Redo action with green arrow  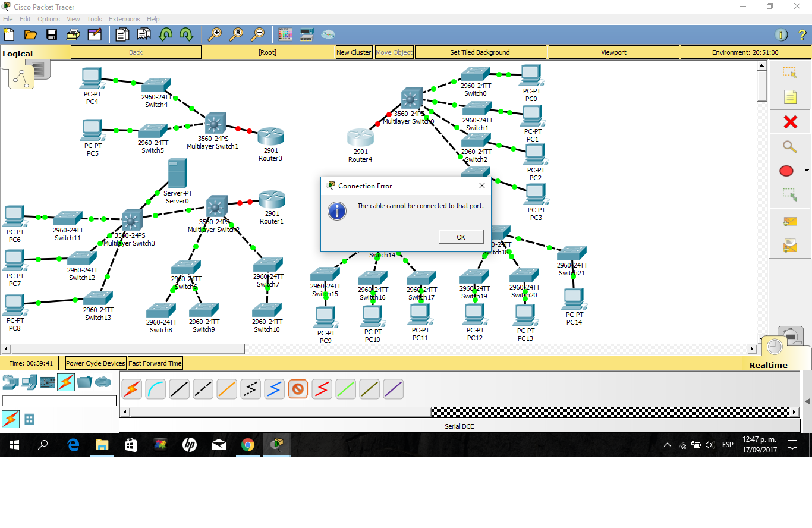pyautogui.click(x=186, y=34)
